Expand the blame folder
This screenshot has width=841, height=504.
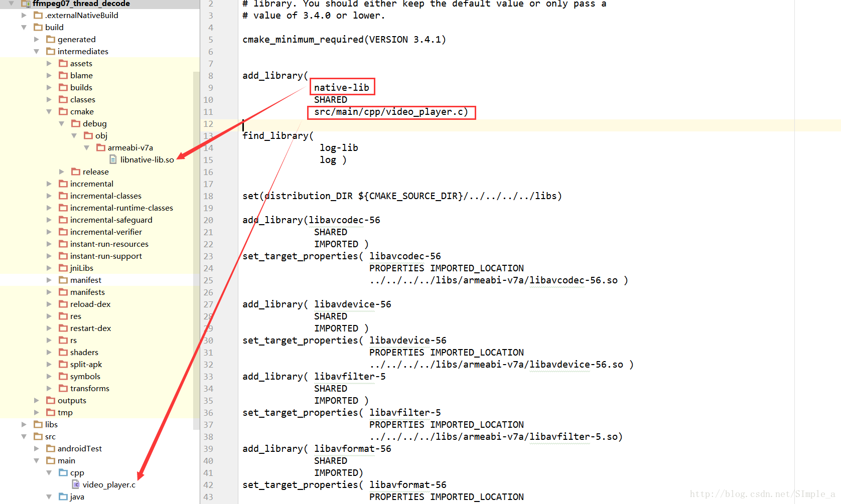click(49, 75)
